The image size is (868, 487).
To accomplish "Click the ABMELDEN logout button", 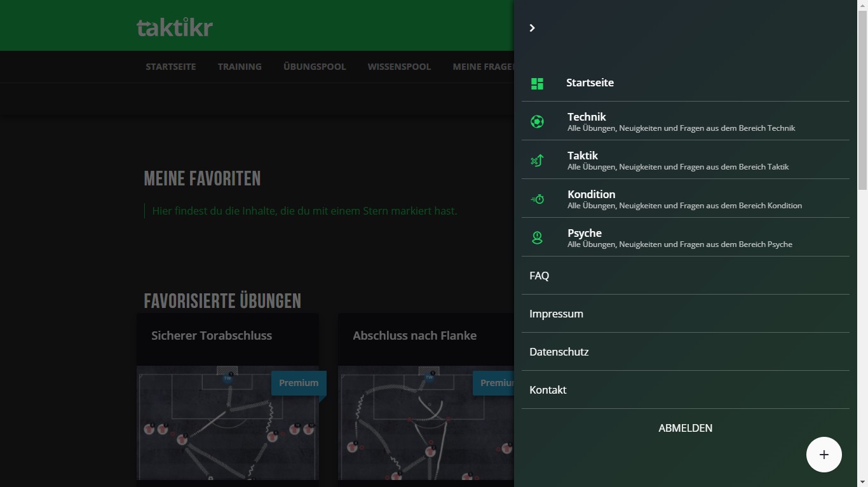I will coord(685,428).
